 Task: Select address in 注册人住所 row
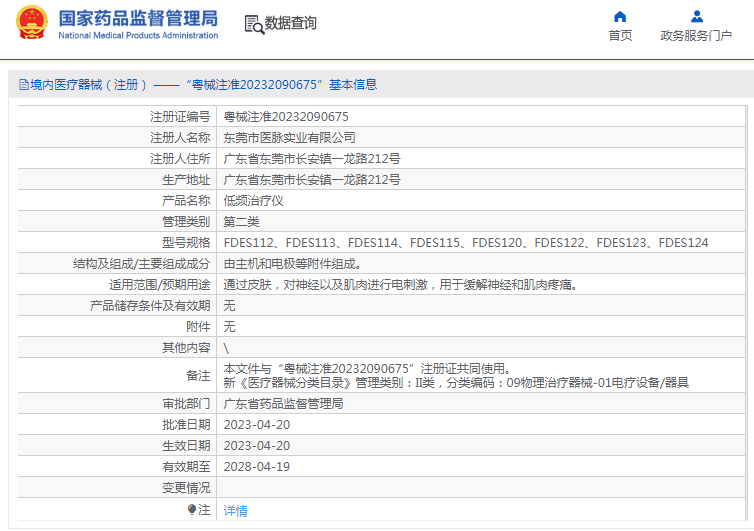point(312,159)
